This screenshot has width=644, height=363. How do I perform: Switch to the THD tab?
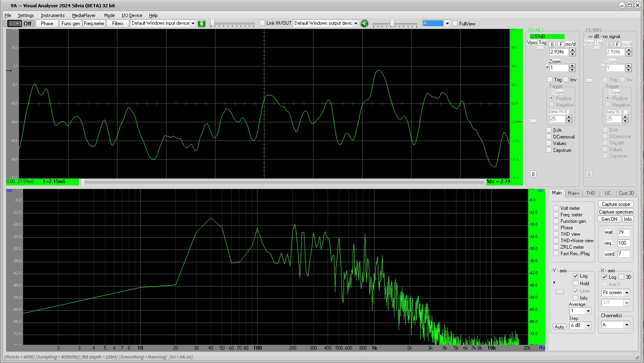591,193
